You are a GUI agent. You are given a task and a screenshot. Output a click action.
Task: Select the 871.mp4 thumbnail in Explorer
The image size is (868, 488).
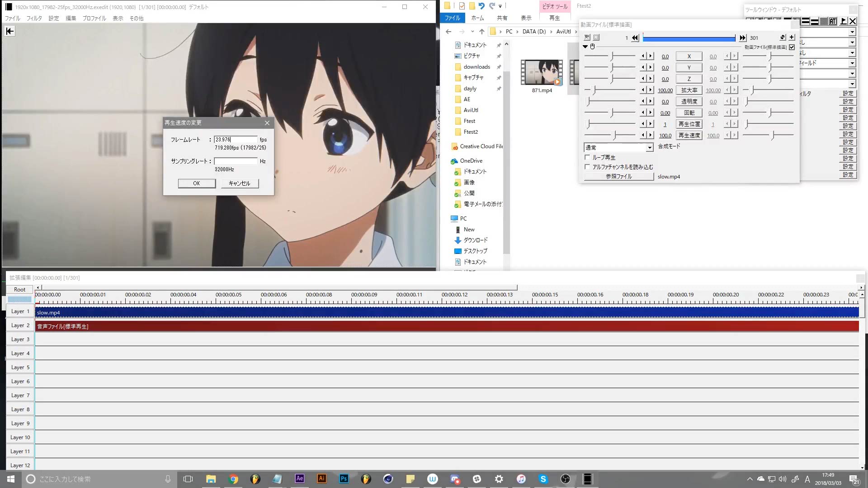(x=542, y=73)
